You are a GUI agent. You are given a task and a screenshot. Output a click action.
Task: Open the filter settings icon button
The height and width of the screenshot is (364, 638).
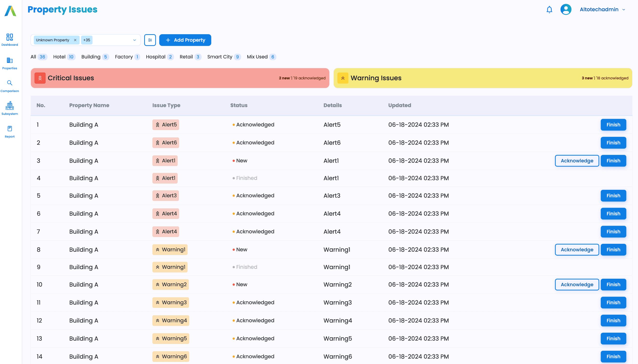click(x=150, y=40)
